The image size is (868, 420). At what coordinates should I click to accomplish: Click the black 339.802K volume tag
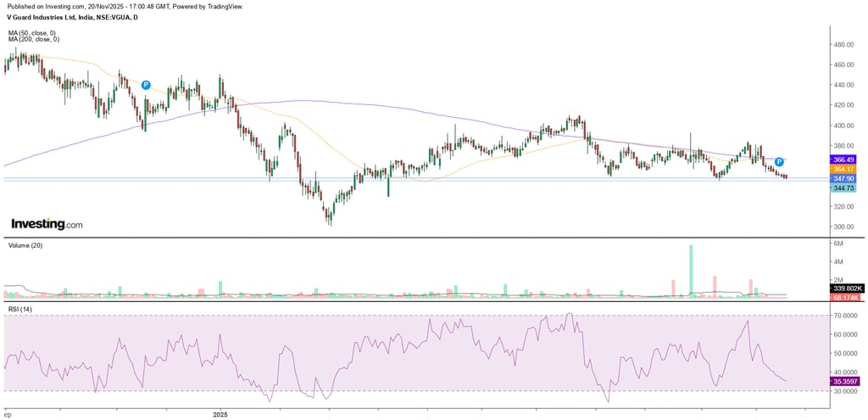point(845,288)
